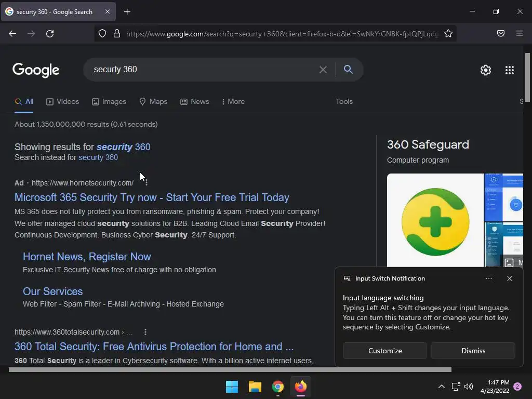Switch to the Images search tab
532x399 pixels.
(x=109, y=101)
